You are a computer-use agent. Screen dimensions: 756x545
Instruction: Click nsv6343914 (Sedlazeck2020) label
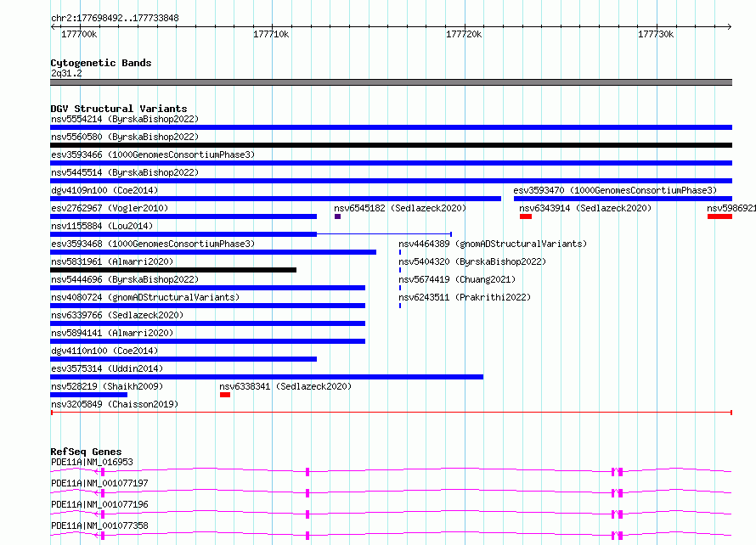pos(585,208)
